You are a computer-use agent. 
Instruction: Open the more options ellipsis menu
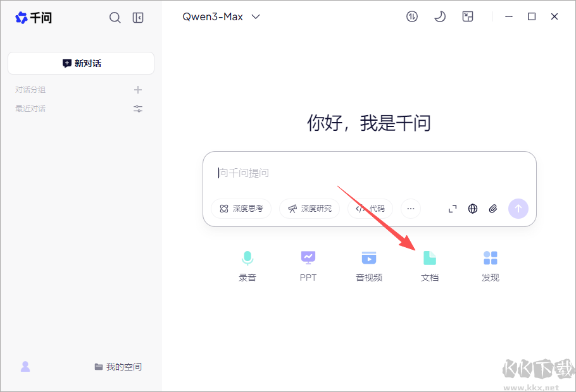(x=410, y=209)
